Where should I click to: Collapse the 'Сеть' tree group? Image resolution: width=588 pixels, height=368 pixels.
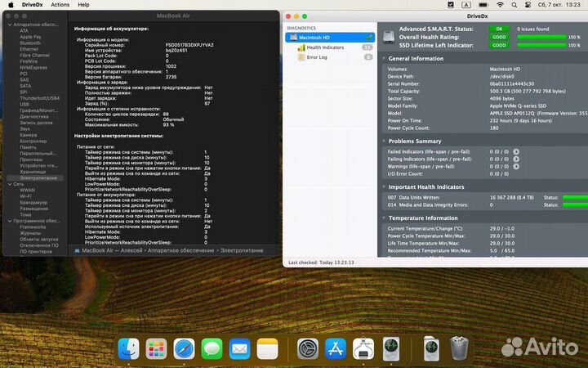10,184
